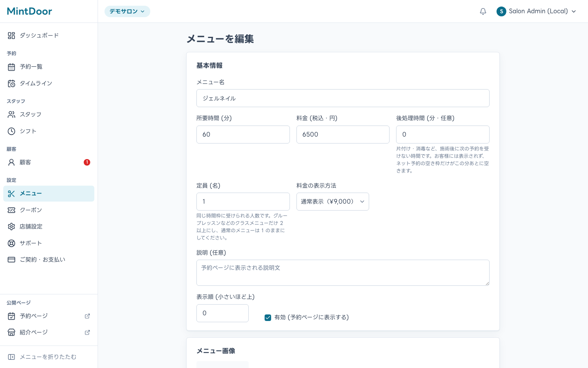Click the red badge on 顧客
The height and width of the screenshot is (368, 588).
87,162
